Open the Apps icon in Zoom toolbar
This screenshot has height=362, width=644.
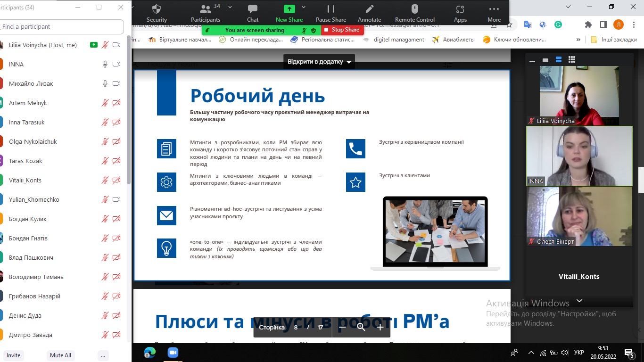click(460, 13)
